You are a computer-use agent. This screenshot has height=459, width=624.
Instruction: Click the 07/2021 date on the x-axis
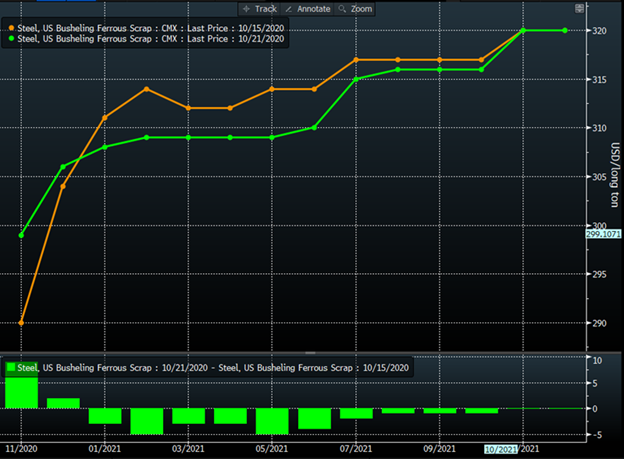(x=356, y=451)
